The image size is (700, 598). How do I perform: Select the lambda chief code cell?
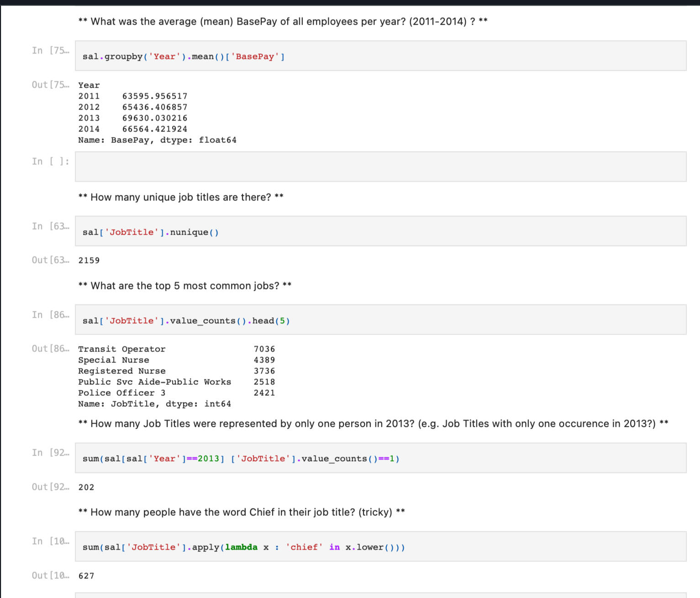click(380, 546)
